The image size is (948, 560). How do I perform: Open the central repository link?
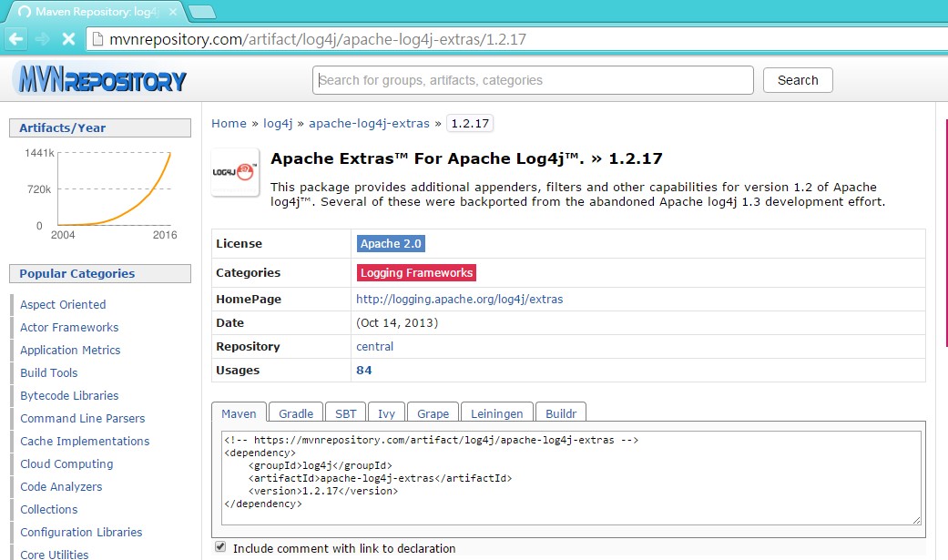coord(374,346)
